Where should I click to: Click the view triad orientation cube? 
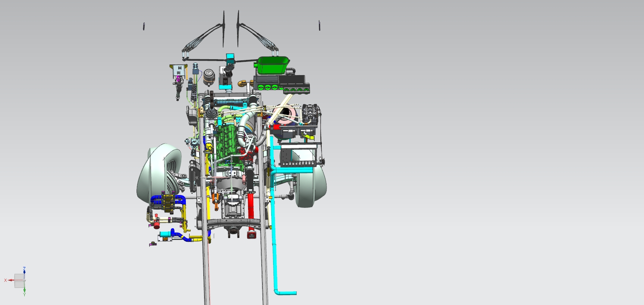tap(19, 281)
